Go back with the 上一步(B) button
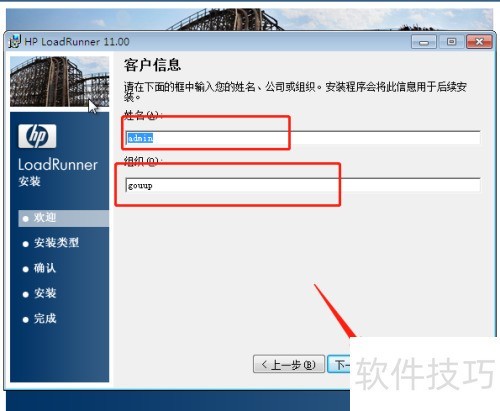Image resolution: width=500 pixels, height=411 pixels. [x=289, y=364]
